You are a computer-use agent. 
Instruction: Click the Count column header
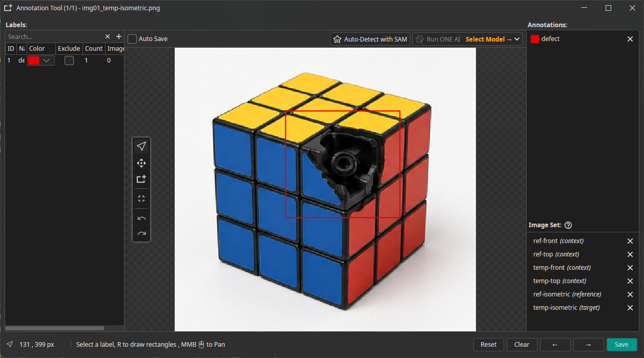pos(94,49)
